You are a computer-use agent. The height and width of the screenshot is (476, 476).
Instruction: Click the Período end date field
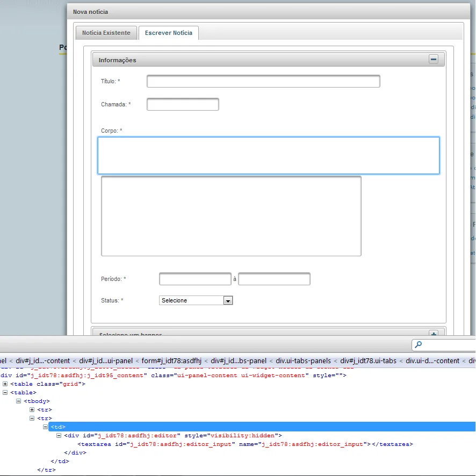pyautogui.click(x=274, y=279)
